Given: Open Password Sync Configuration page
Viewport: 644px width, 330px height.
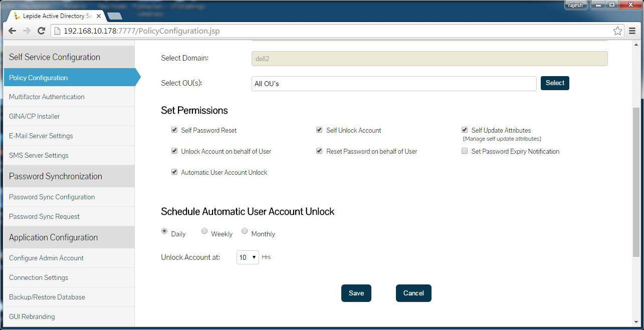Looking at the screenshot, I should click(x=52, y=197).
